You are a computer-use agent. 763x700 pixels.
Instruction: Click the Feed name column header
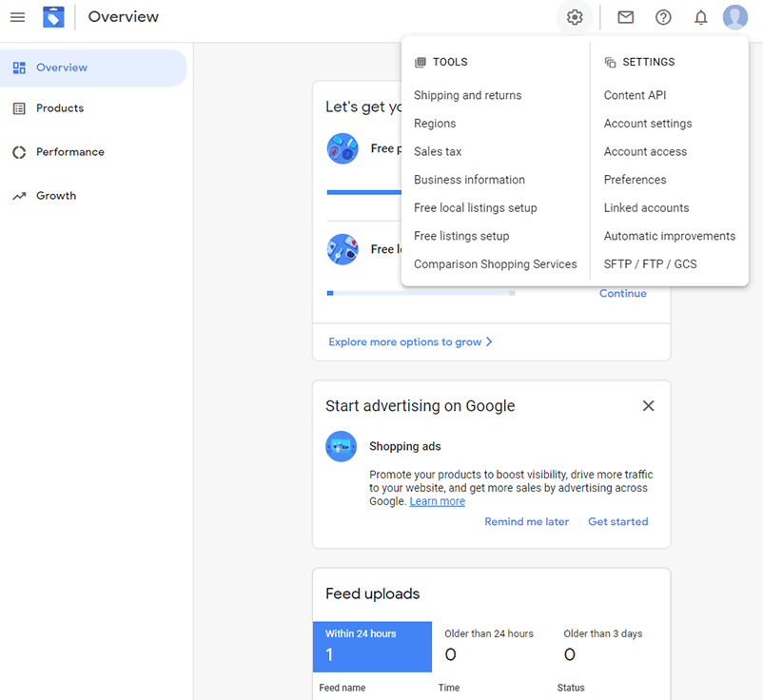[x=342, y=688]
